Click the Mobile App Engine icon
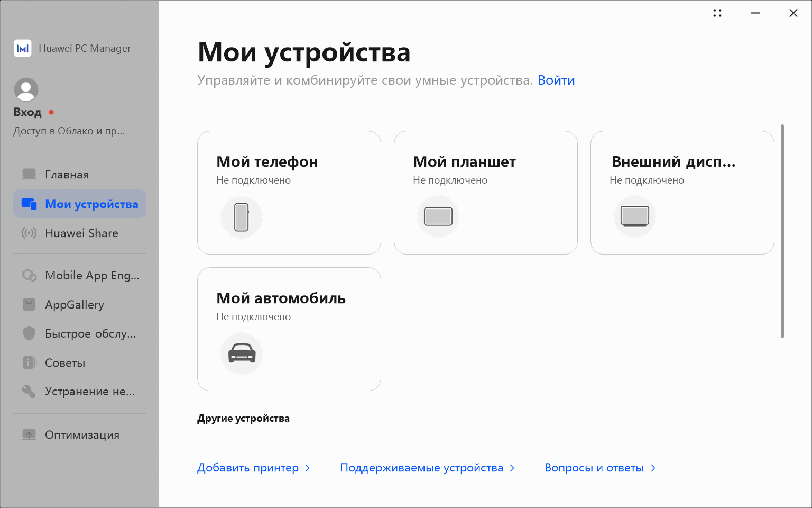The width and height of the screenshot is (812, 508). (29, 275)
